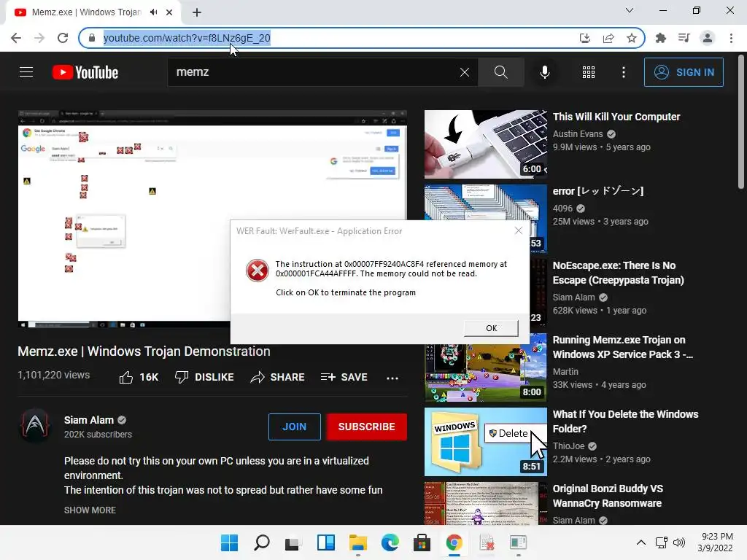This screenshot has height=560, width=747.
Task: Click the browser back arrow
Action: (16, 38)
